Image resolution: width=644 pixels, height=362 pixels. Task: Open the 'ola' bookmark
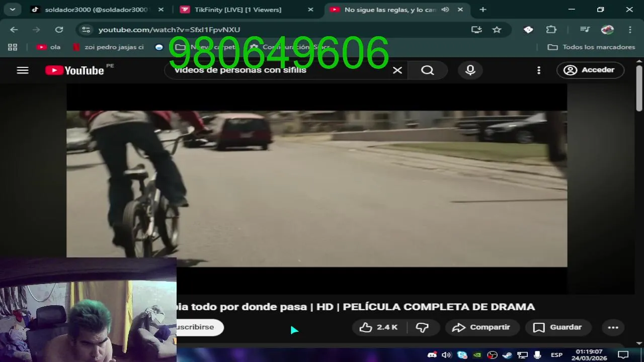coord(48,47)
